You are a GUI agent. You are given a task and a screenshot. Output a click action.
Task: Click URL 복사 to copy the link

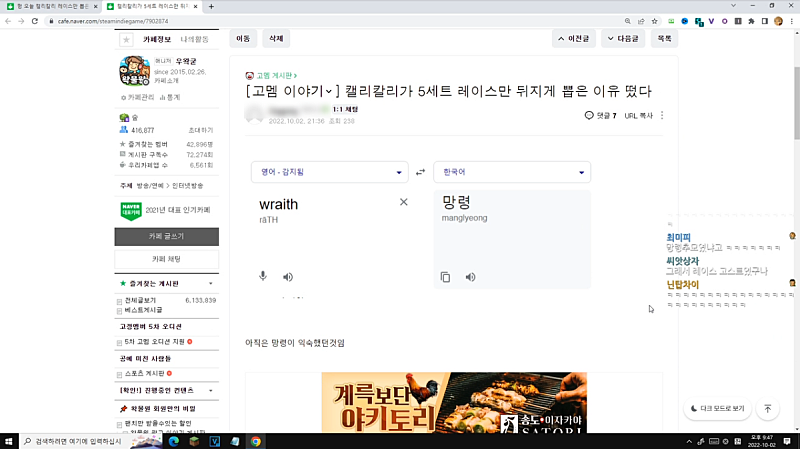(x=638, y=116)
